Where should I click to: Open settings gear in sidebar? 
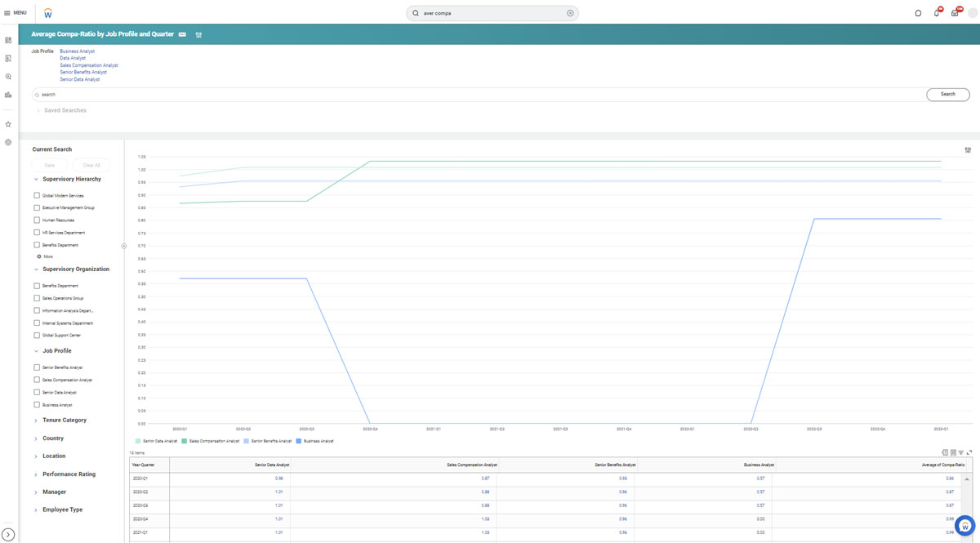click(x=8, y=142)
